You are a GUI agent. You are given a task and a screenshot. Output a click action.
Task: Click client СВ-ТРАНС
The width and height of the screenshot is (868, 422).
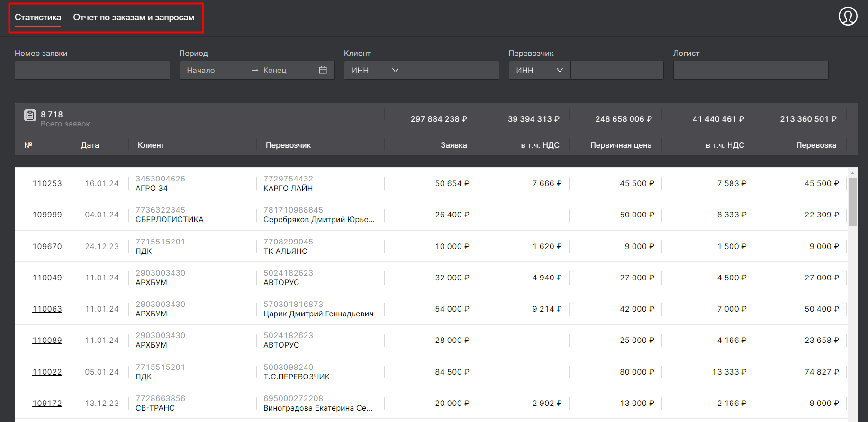point(155,408)
